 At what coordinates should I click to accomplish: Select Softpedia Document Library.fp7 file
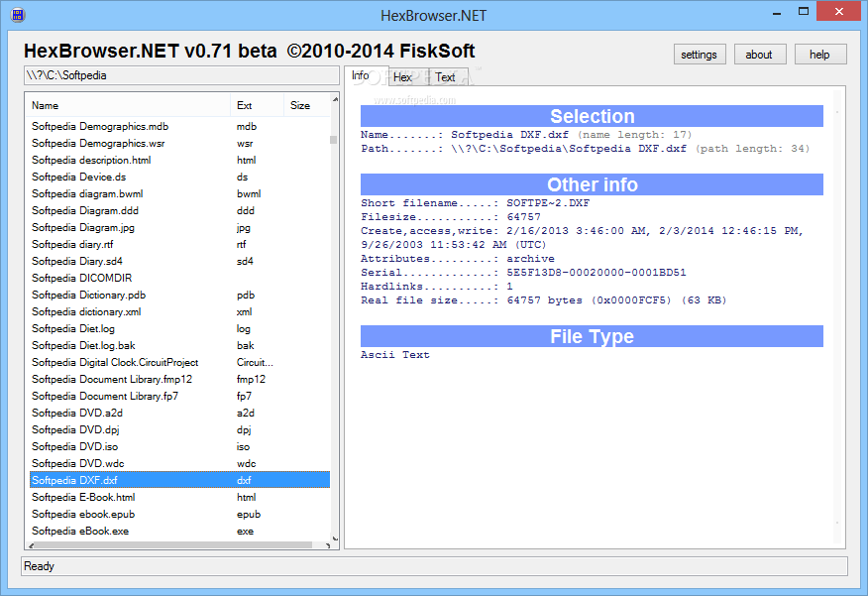pyautogui.click(x=179, y=396)
